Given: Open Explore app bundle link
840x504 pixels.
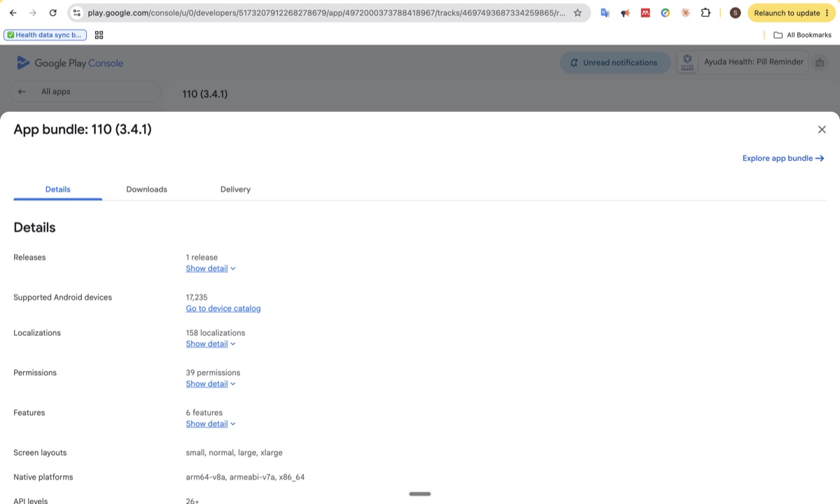Looking at the screenshot, I should [x=783, y=158].
